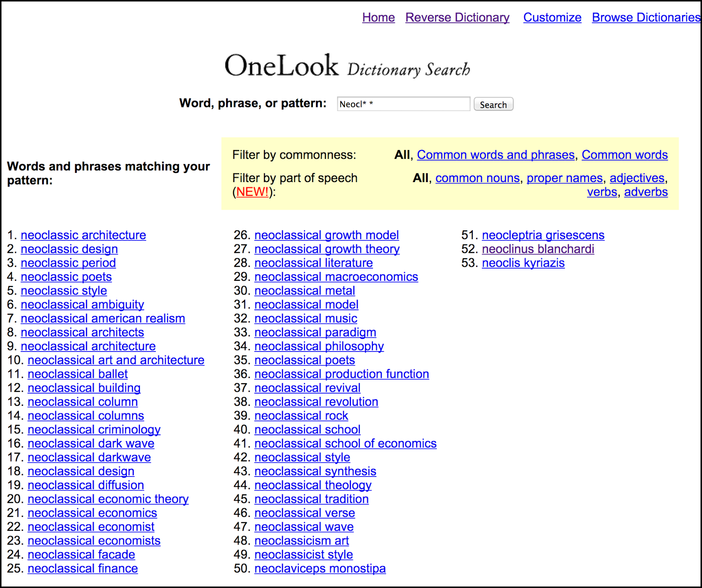This screenshot has height=588, width=702.
Task: Open neoclassical music entry
Action: (306, 319)
